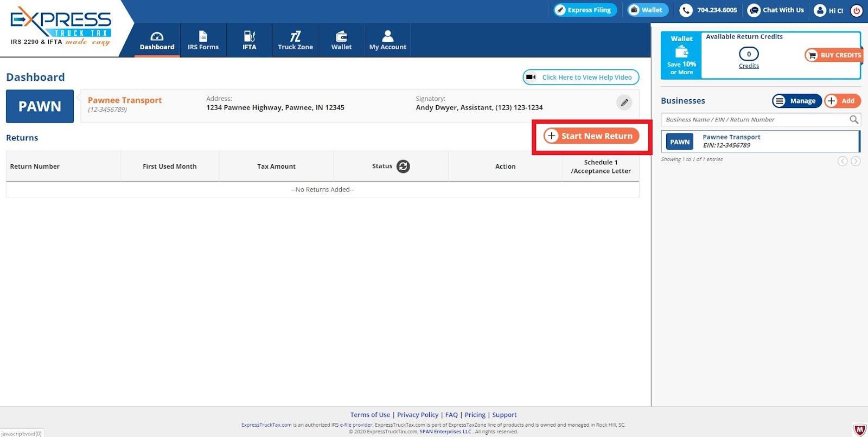Viewport: 868px width, 437px height.
Task: Click the Express Filing button
Action: tap(585, 10)
